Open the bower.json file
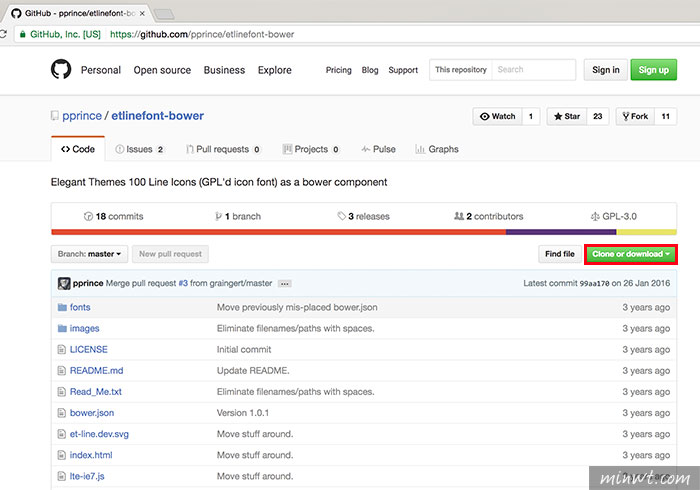 (x=92, y=413)
